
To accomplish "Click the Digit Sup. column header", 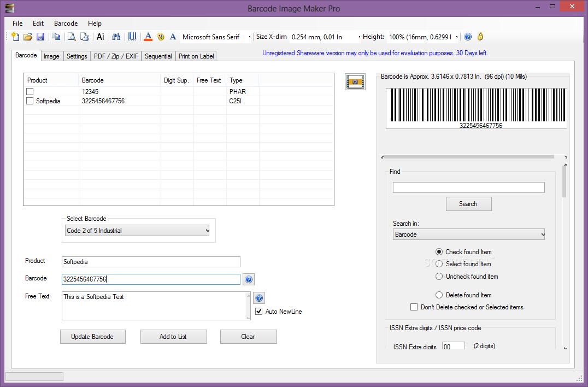I will 177,80.
